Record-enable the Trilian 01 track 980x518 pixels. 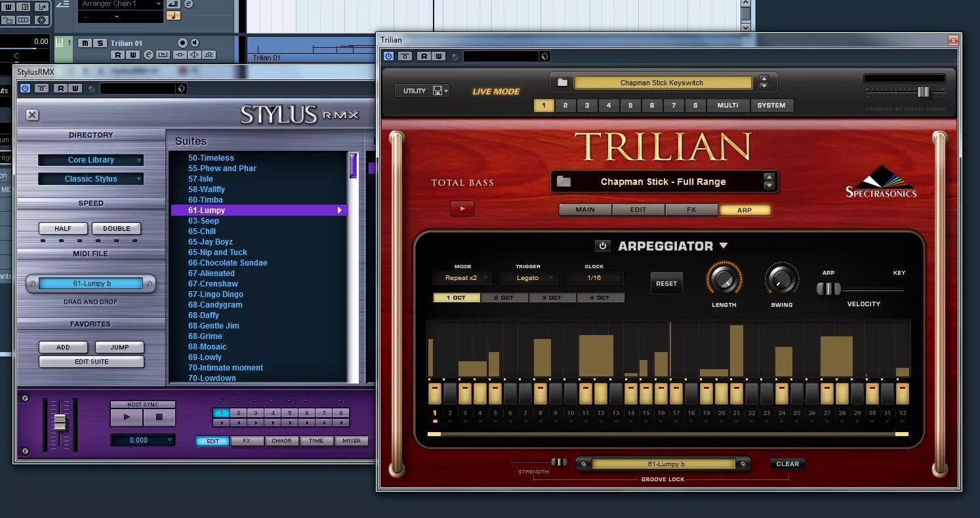[x=182, y=43]
